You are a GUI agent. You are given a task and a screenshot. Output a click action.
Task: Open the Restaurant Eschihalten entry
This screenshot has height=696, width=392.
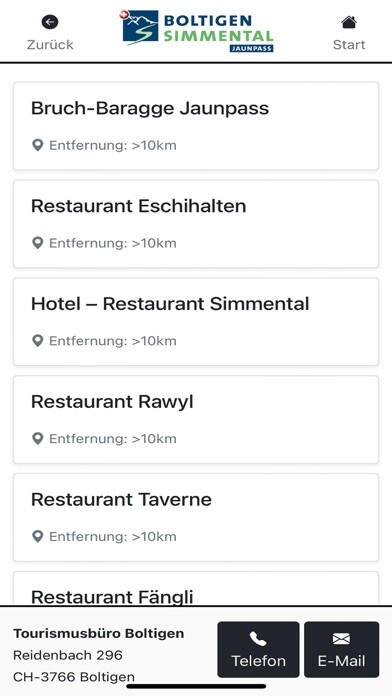(196, 224)
